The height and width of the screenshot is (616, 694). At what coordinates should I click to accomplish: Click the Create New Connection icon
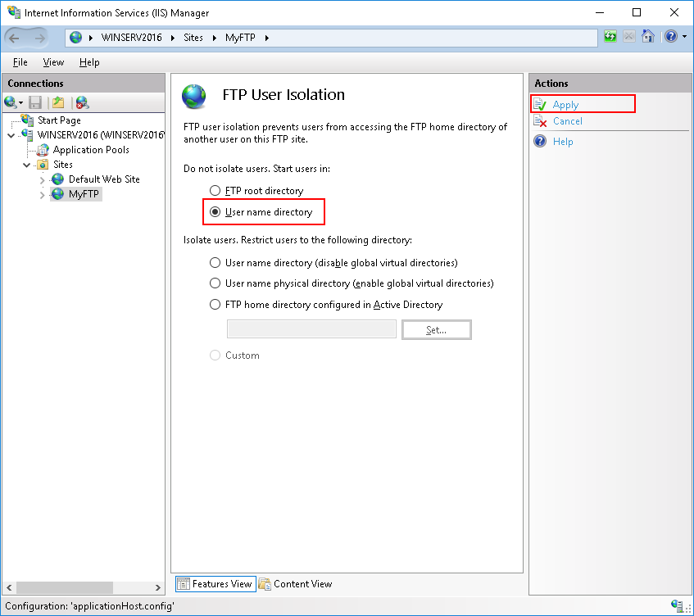click(11, 102)
